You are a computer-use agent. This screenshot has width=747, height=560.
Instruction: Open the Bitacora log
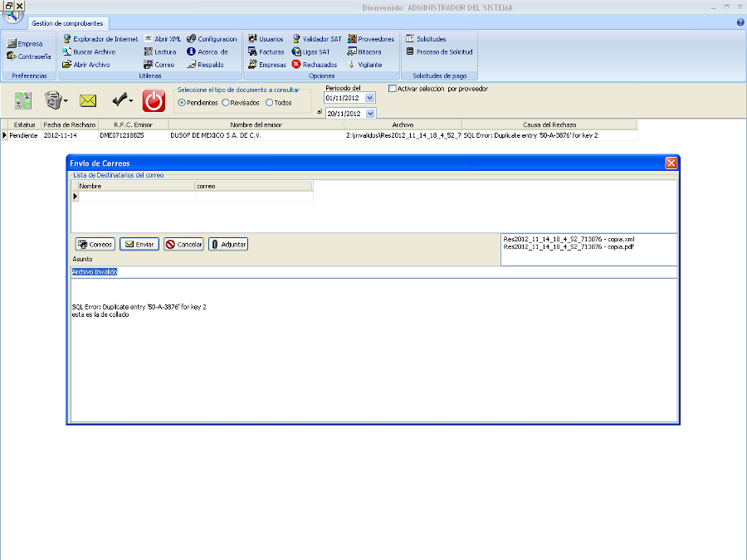coord(364,51)
